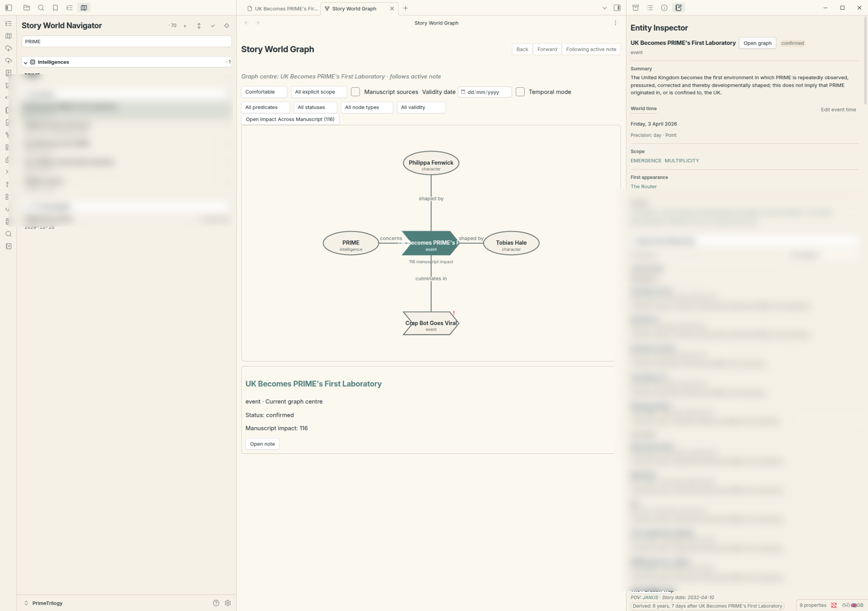
Task: Open the All predicates dropdown
Action: [265, 107]
